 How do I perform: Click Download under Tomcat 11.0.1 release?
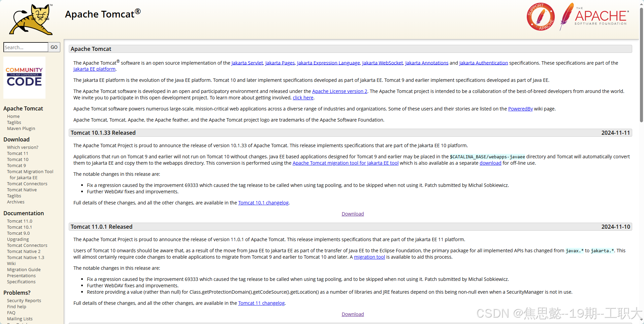pyautogui.click(x=353, y=314)
